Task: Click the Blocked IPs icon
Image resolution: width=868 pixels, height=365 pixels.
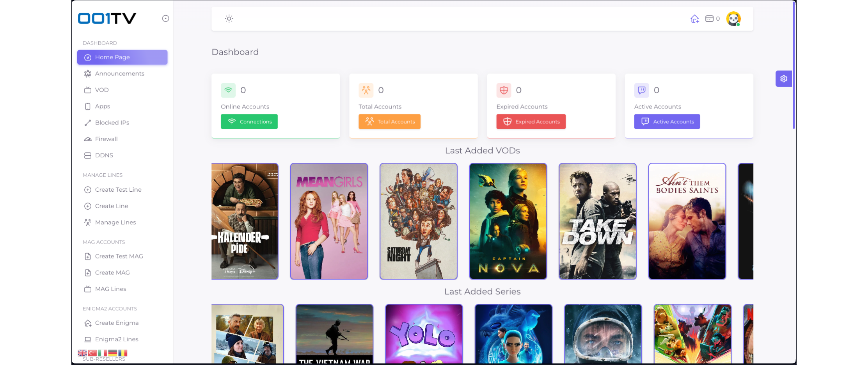Action: (88, 123)
